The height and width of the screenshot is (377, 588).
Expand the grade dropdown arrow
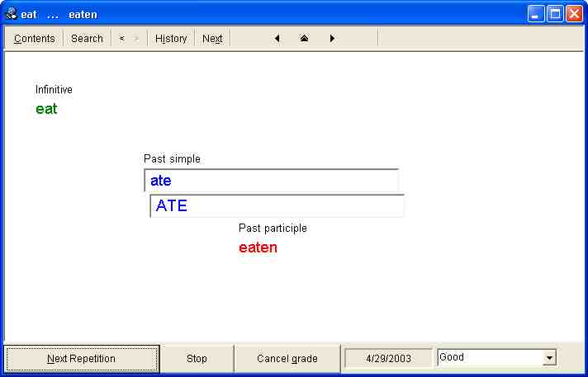click(x=549, y=358)
